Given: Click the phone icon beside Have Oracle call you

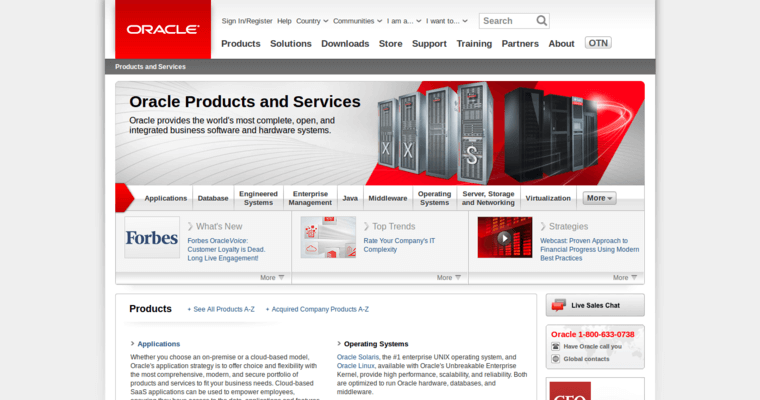Looking at the screenshot, I should tap(556, 346).
